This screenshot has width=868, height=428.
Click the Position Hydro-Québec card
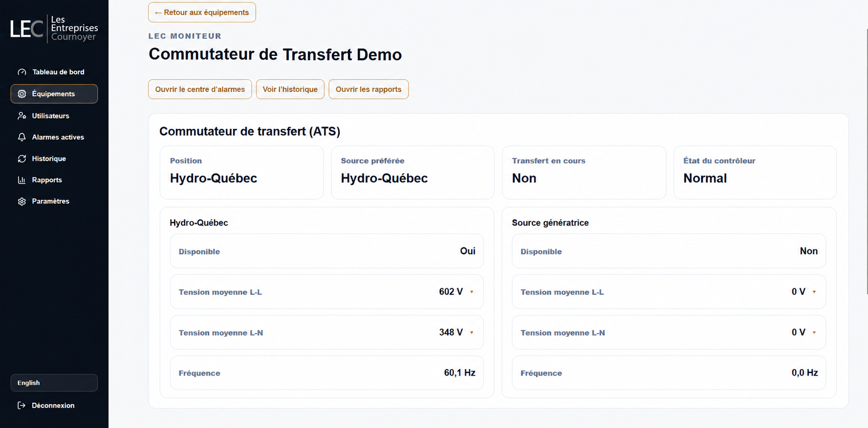242,172
